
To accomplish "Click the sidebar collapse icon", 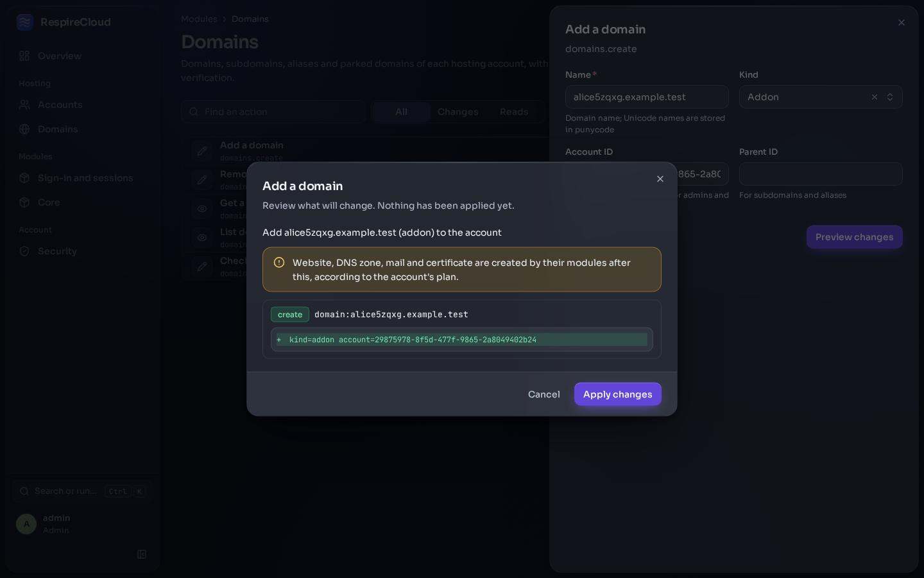I will coord(142,554).
